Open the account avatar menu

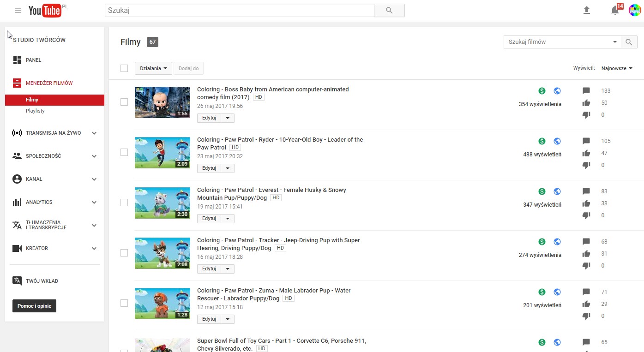point(635,10)
